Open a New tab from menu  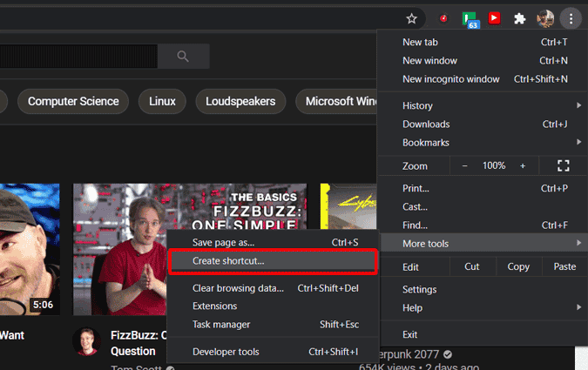point(483,42)
